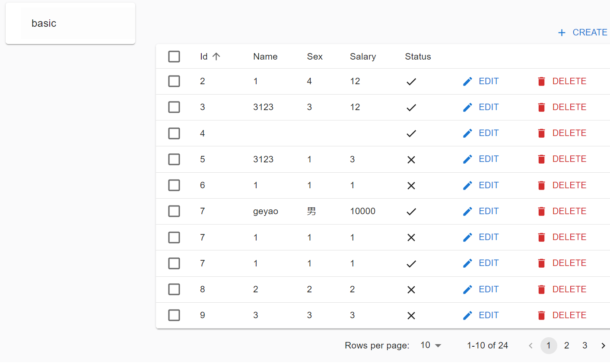Sort the table by the Name column
The width and height of the screenshot is (610, 364).
pos(265,56)
